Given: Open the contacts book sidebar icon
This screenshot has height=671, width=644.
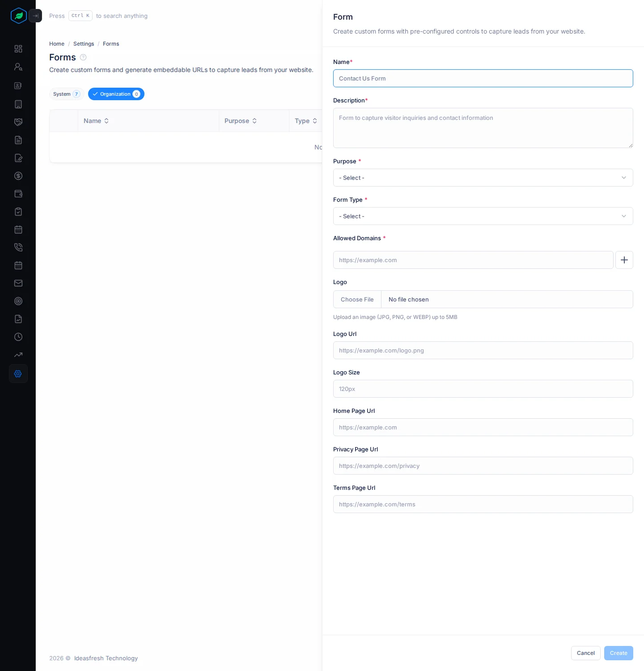Looking at the screenshot, I should pyautogui.click(x=18, y=85).
